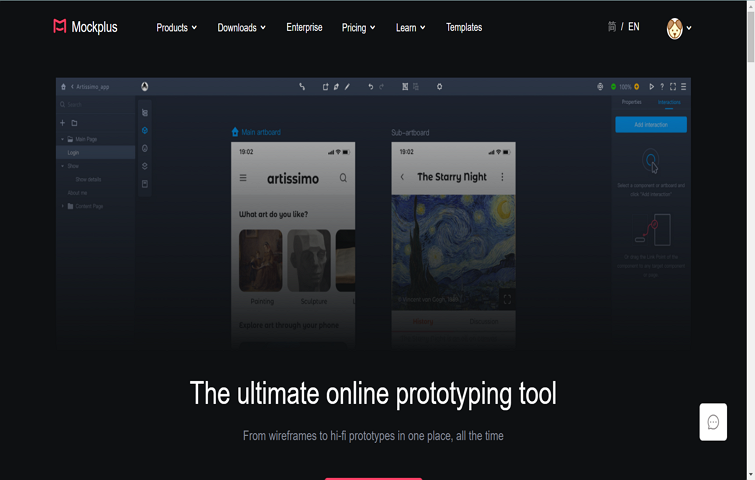Click the green zoom-out button beside 100%
755x480 pixels.
click(613, 87)
